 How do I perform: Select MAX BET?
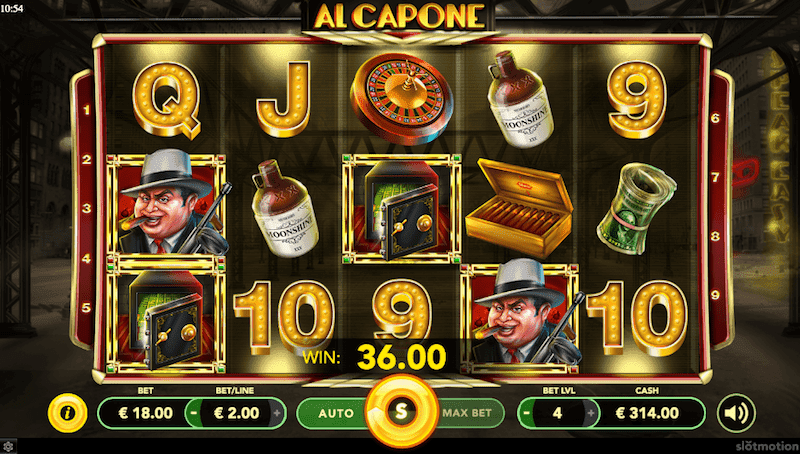pos(467,413)
